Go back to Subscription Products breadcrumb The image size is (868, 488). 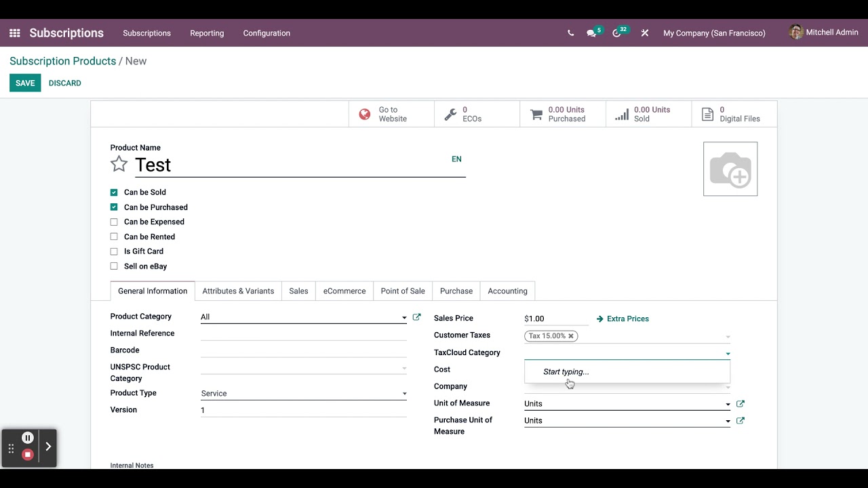pyautogui.click(x=63, y=61)
